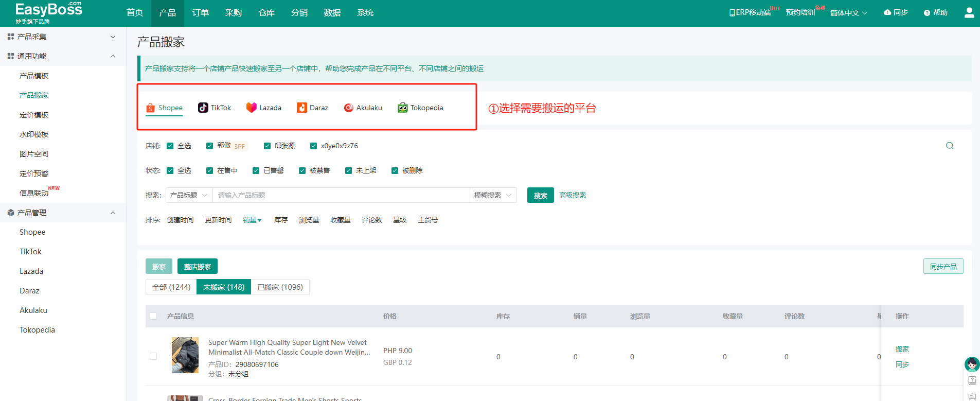Click the EasyBoss logo

48,13
